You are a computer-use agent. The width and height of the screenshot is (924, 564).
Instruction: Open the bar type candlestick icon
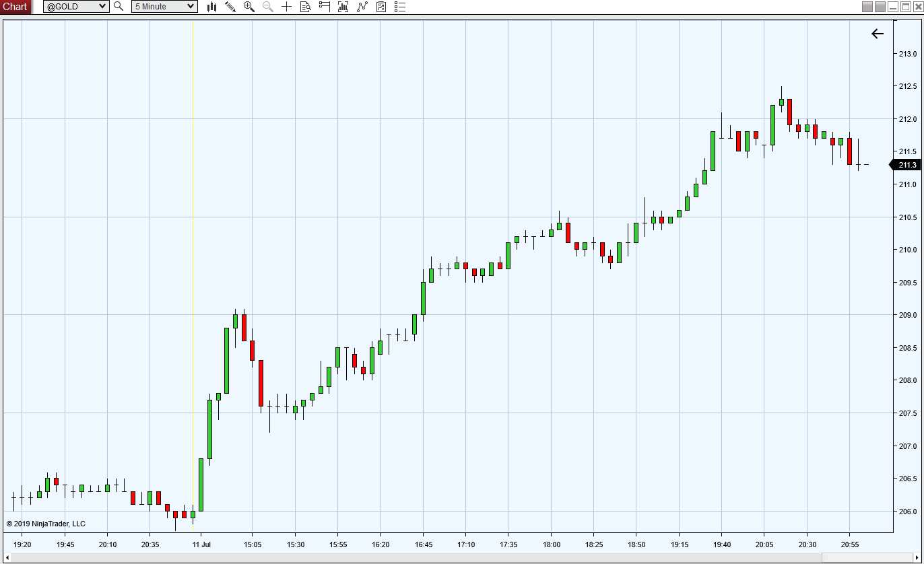click(x=211, y=7)
